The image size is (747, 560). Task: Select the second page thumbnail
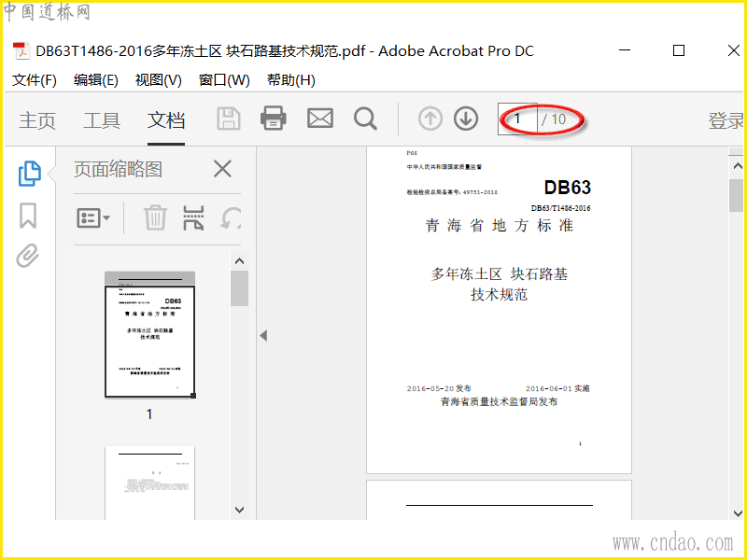coord(149,483)
